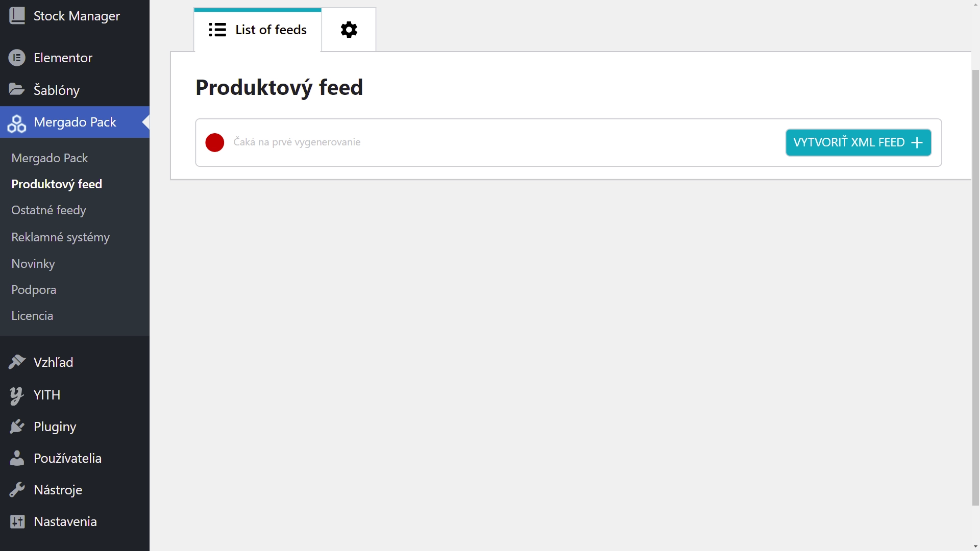Viewport: 980px width, 551px height.
Task: Click on Podpora link in sidebar
Action: (x=34, y=289)
